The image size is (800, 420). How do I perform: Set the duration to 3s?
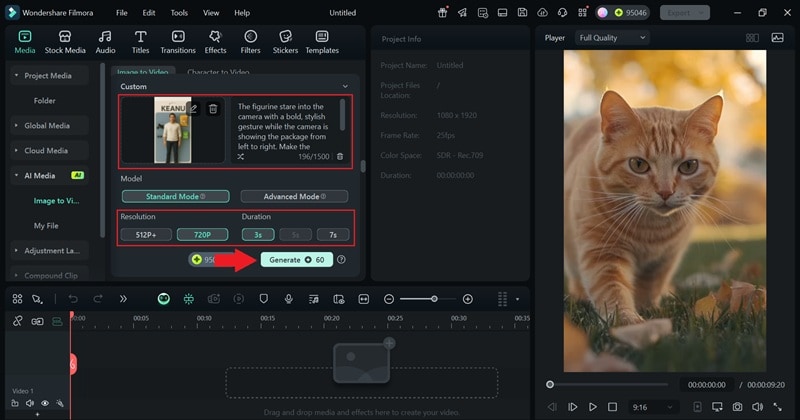pos(258,235)
